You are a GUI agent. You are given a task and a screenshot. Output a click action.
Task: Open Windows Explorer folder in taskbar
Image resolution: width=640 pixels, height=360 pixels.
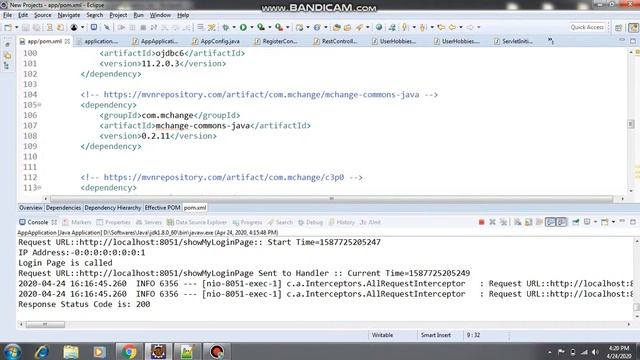point(71,351)
